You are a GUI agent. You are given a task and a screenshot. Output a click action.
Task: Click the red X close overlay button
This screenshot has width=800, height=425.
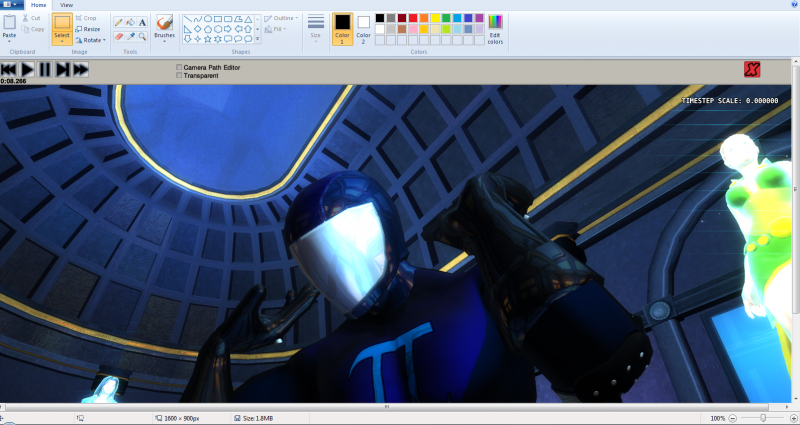[752, 69]
